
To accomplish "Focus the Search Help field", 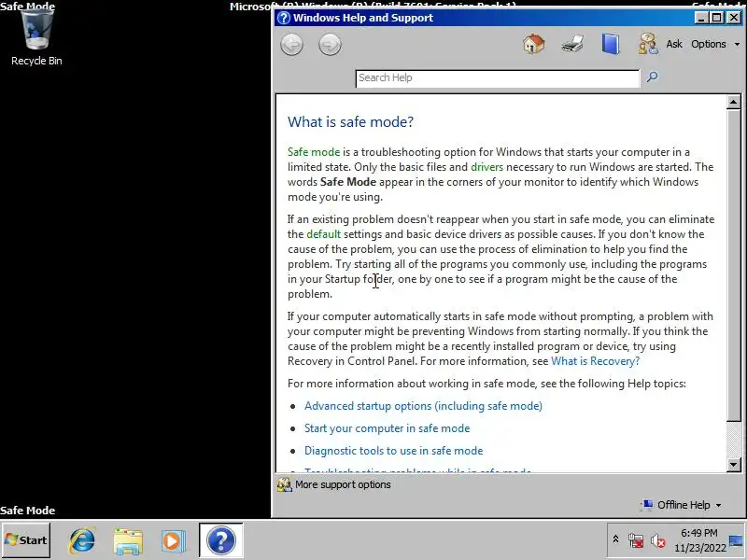I will [x=498, y=78].
